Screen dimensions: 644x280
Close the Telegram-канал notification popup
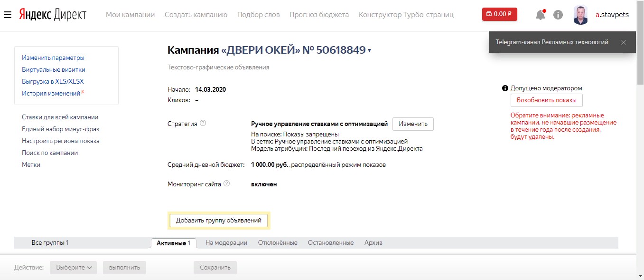click(624, 42)
